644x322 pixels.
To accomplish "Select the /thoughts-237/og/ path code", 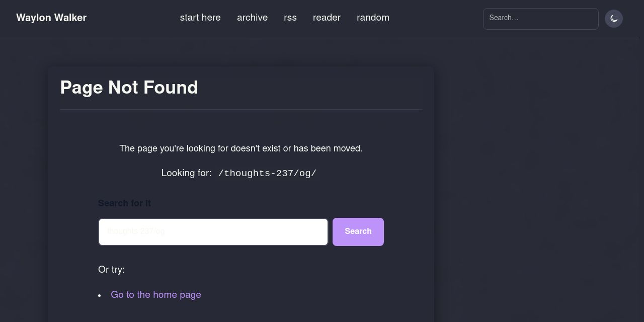I will click(267, 173).
